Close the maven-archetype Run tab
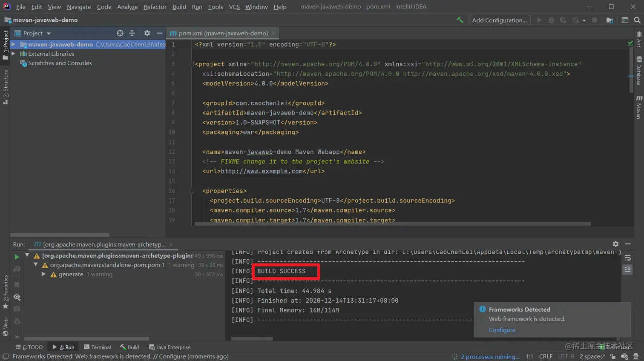Image resolution: width=644 pixels, height=361 pixels. tap(171, 244)
